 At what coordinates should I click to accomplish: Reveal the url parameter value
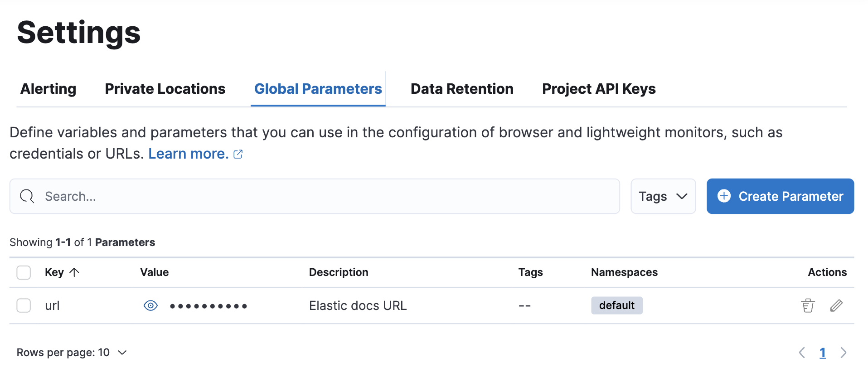coord(150,305)
